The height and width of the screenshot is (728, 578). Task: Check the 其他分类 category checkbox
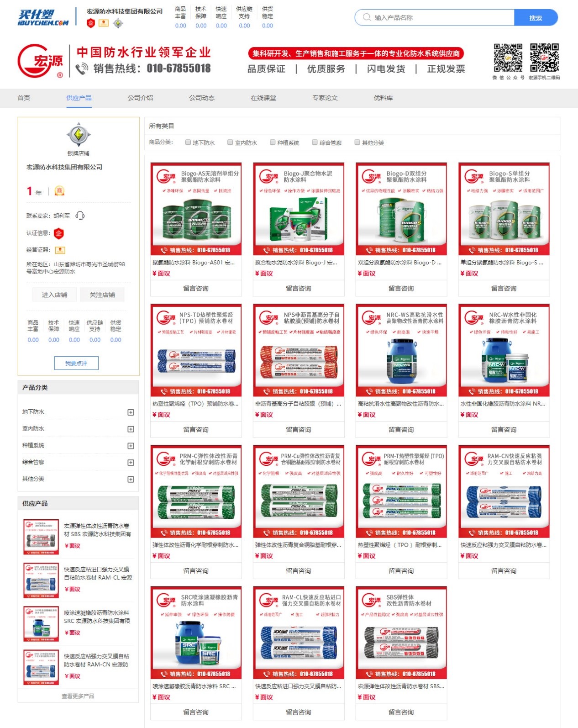coord(357,142)
